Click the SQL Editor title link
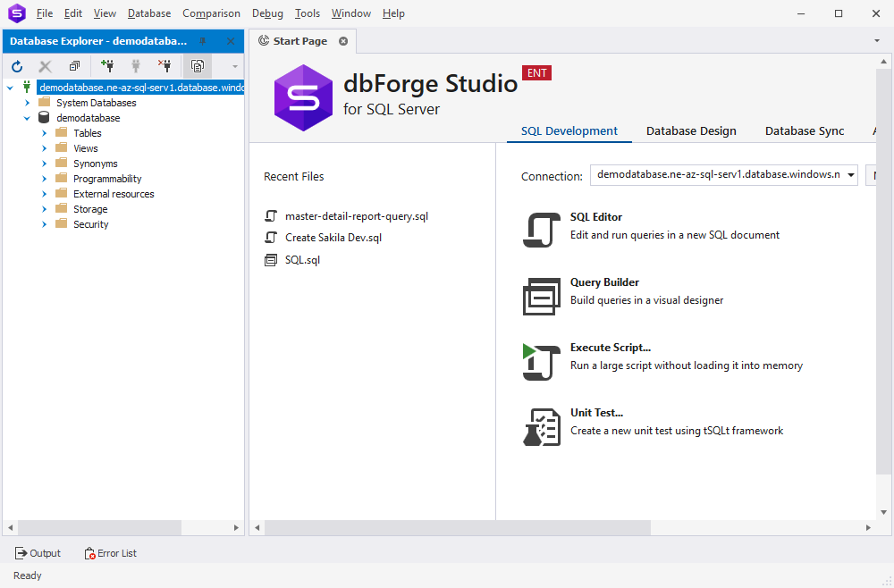Viewport: 894px width, 588px height. tap(595, 217)
